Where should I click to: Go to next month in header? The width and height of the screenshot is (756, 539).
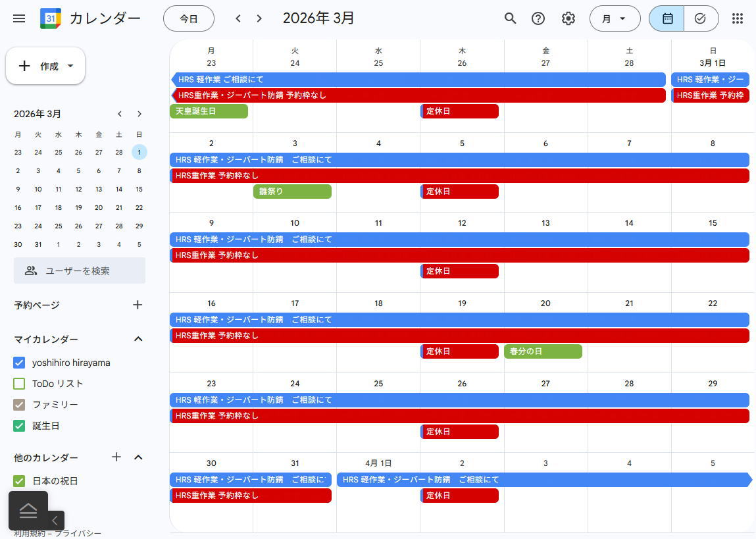259,18
